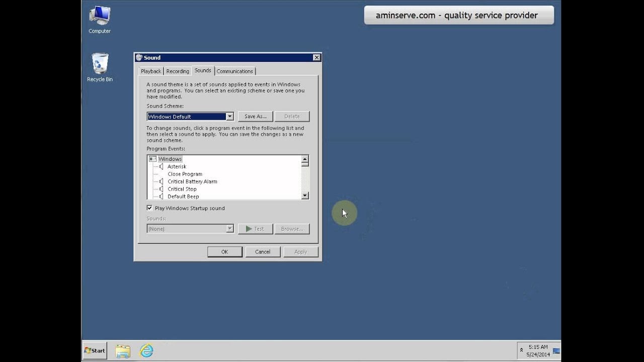Open the Communications tab
Image resolution: width=644 pixels, height=362 pixels.
coord(235,71)
